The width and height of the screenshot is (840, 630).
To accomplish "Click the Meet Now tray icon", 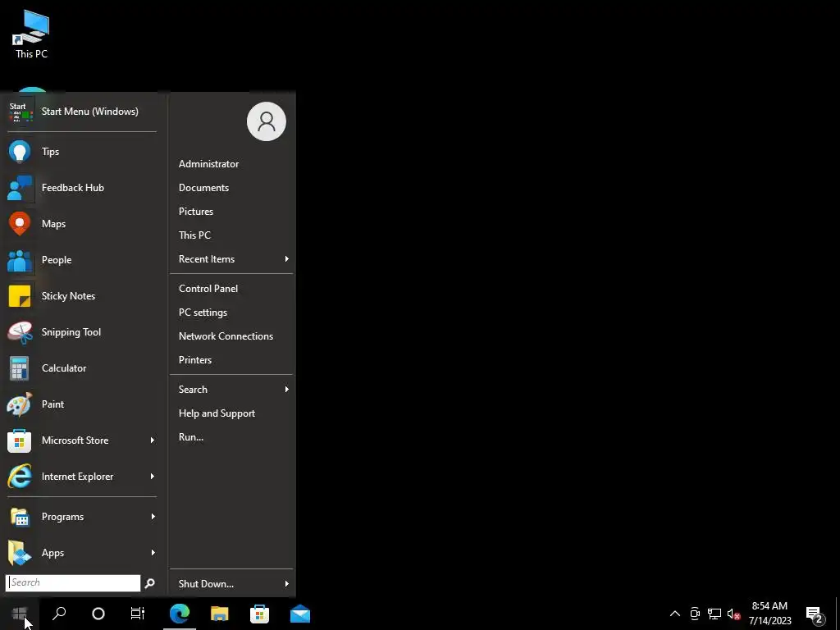I will pos(695,614).
